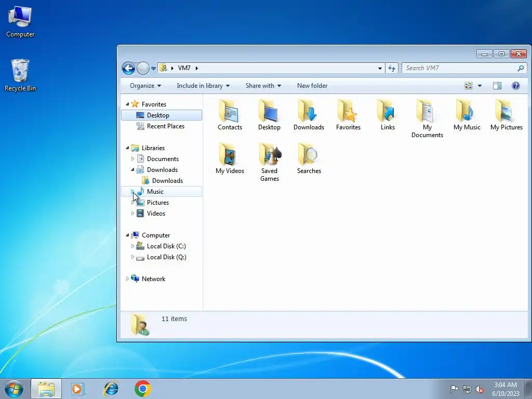Open the Organize dropdown menu
Image resolution: width=532 pixels, height=399 pixels.
(x=145, y=86)
